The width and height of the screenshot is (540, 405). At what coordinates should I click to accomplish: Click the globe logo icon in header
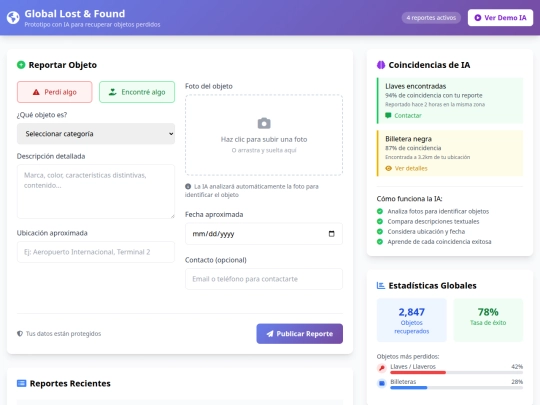click(x=13, y=18)
